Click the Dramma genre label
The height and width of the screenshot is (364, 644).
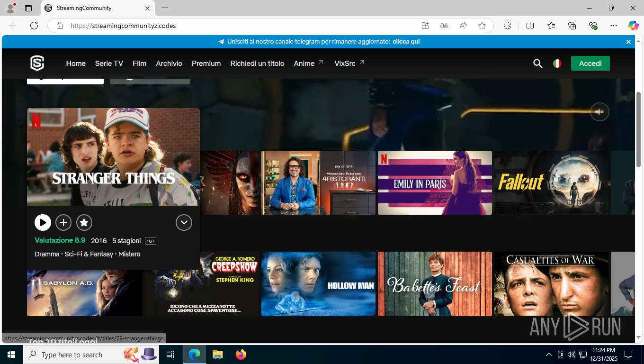[47, 254]
